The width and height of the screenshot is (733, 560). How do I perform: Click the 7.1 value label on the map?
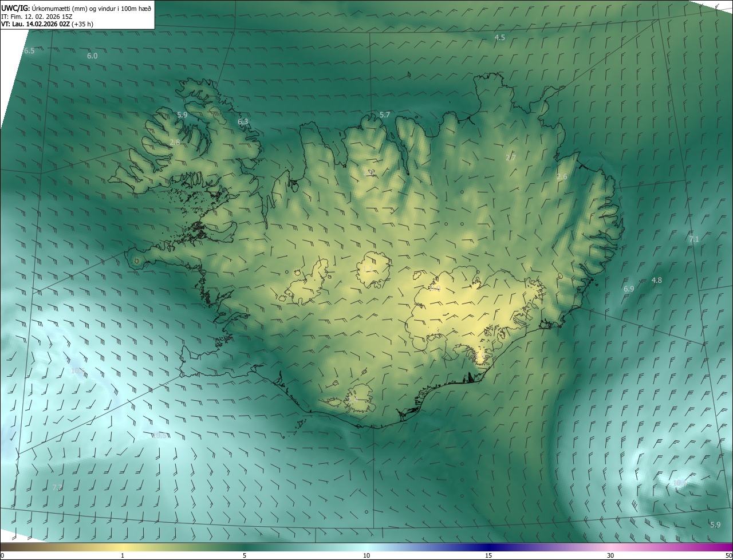coord(694,239)
